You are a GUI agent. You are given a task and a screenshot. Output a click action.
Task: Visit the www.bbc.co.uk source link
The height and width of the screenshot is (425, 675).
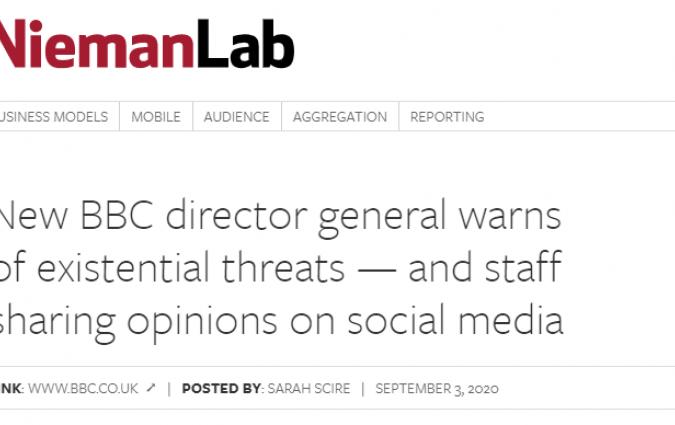tap(83, 388)
